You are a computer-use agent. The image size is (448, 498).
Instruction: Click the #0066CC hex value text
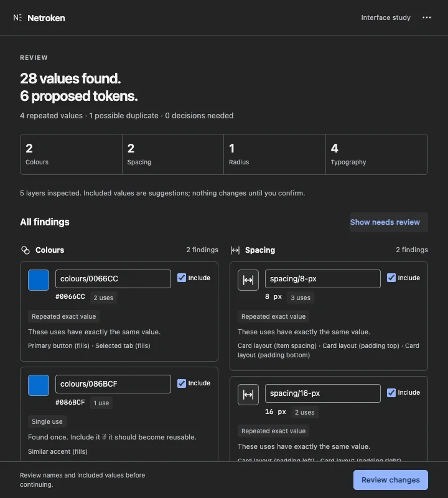70,297
